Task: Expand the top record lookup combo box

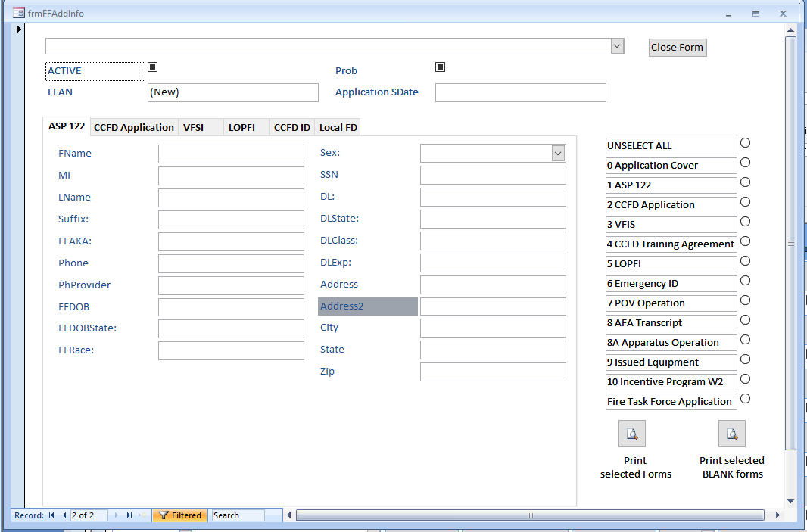Action: coord(617,46)
